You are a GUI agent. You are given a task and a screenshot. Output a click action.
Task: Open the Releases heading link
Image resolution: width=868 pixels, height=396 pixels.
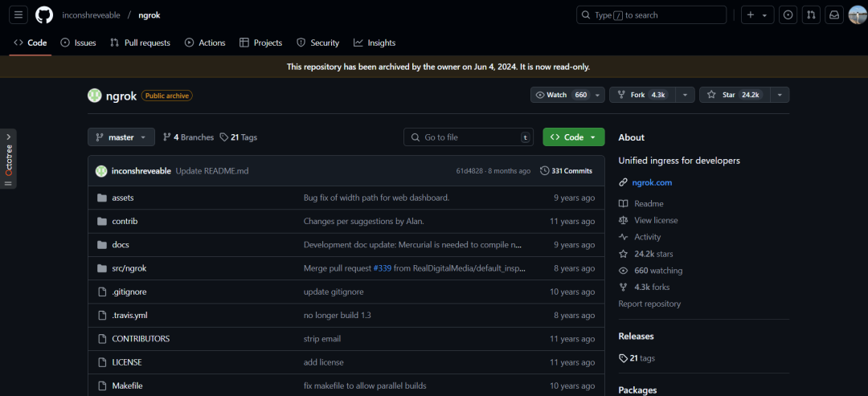tap(636, 337)
